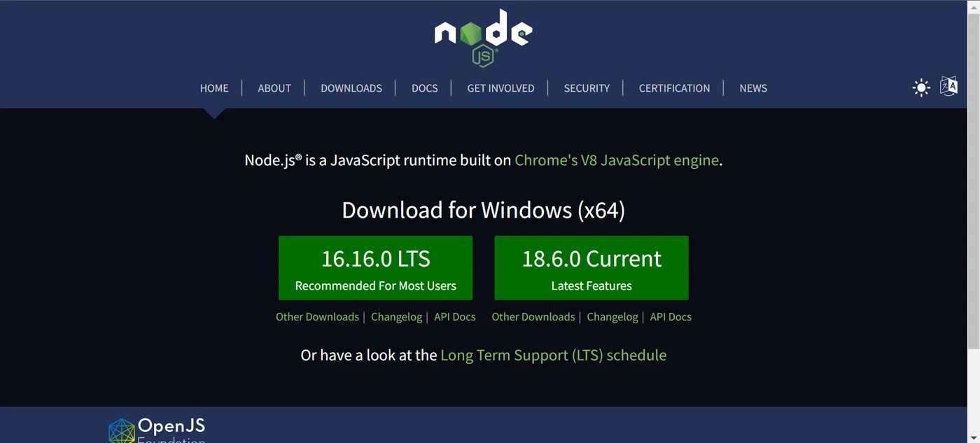Viewport: 980px width, 443px height.
Task: Download 18.6.0 Current version
Action: click(591, 268)
